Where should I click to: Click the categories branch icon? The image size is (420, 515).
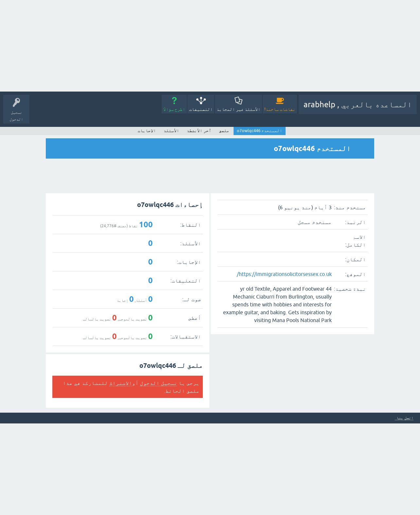coord(201,100)
